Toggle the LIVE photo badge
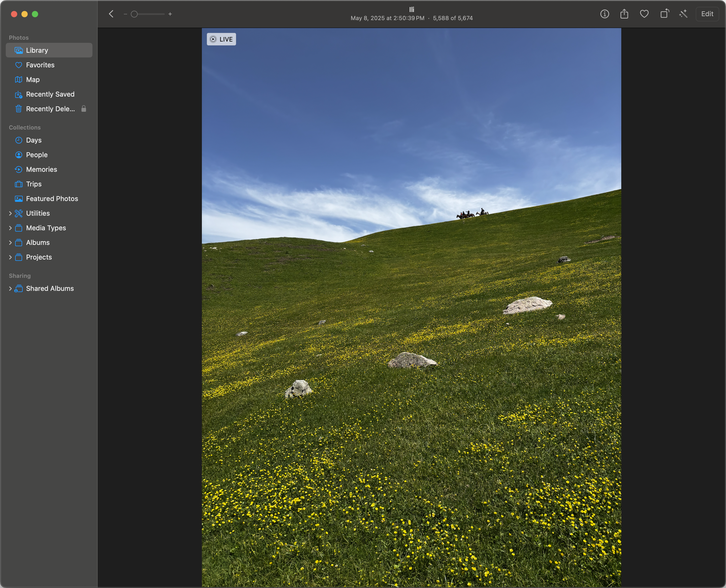This screenshot has width=726, height=588. tap(221, 39)
